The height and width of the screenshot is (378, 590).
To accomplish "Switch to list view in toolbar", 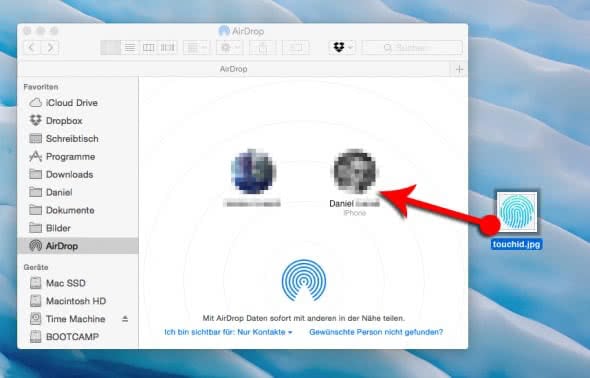I will [130, 48].
